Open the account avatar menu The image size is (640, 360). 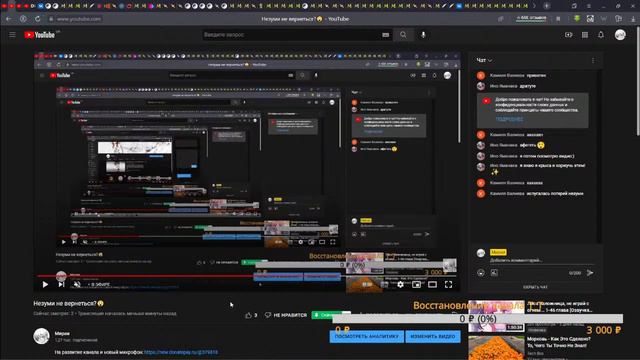click(620, 35)
